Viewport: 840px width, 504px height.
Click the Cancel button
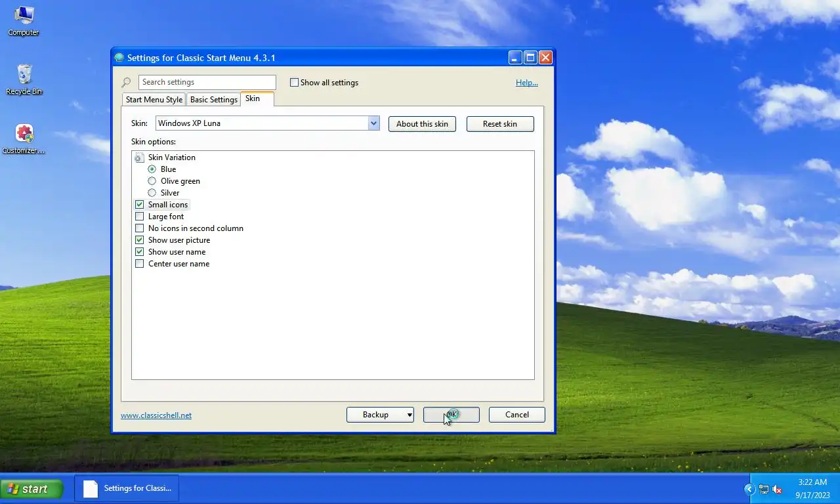click(x=517, y=415)
